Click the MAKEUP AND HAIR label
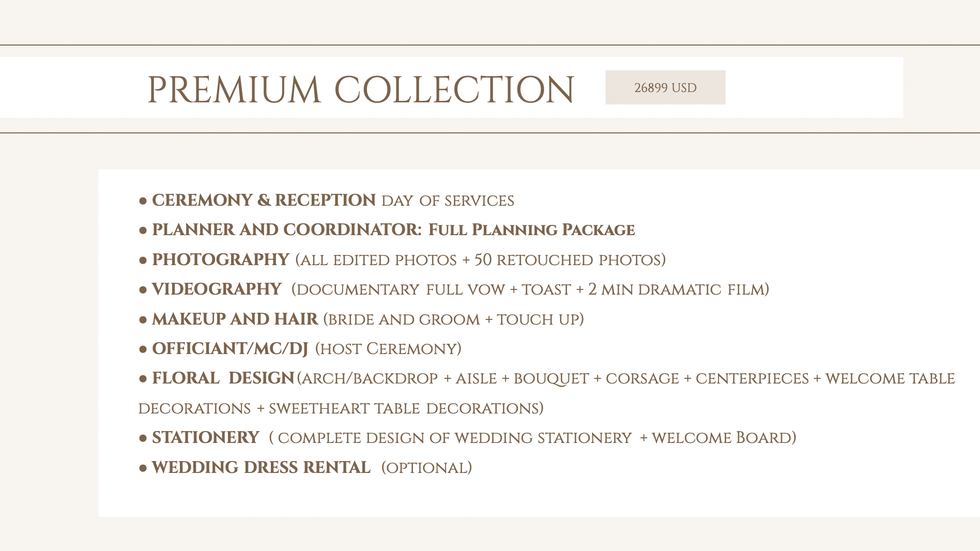Viewport: 980px width, 551px height. pos(235,319)
